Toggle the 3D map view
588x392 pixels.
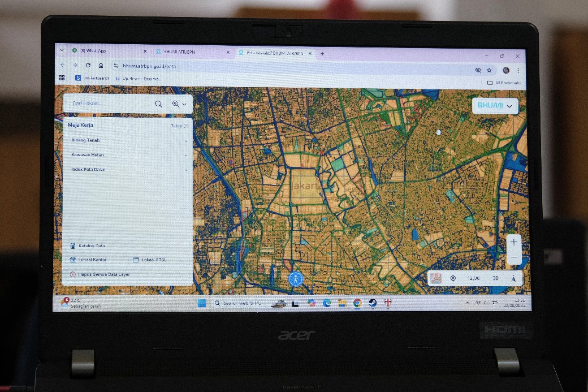495,278
